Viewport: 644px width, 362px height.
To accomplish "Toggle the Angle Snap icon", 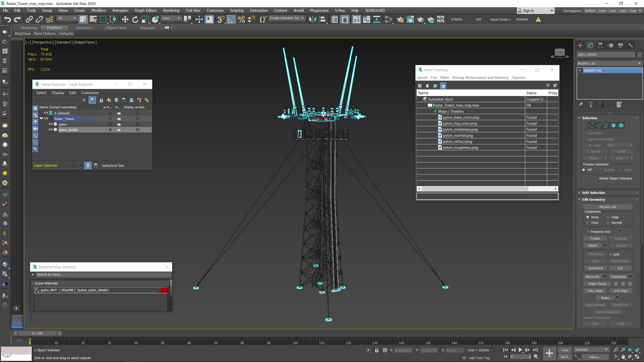I will pos(231,19).
